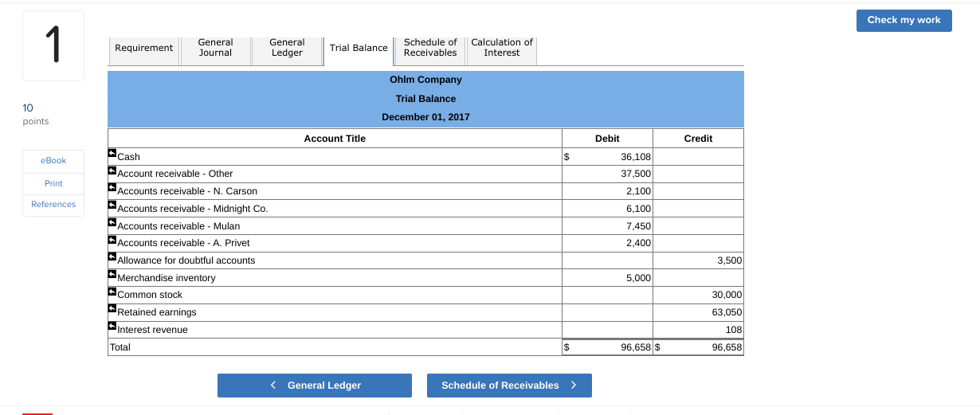Click the Total debit 96,658 cell
Image resolution: width=980 pixels, height=415 pixels.
(607, 347)
